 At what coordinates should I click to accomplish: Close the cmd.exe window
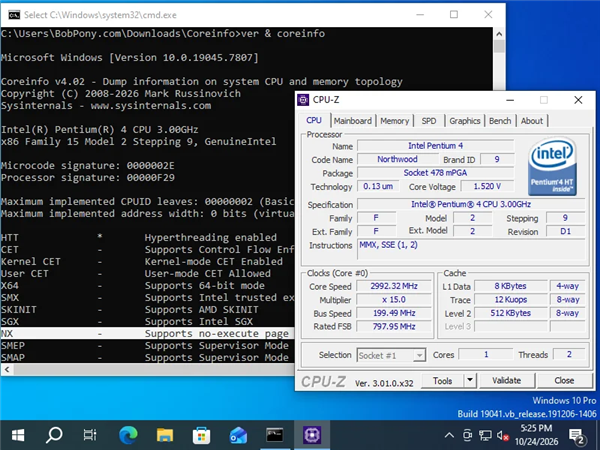[x=488, y=15]
